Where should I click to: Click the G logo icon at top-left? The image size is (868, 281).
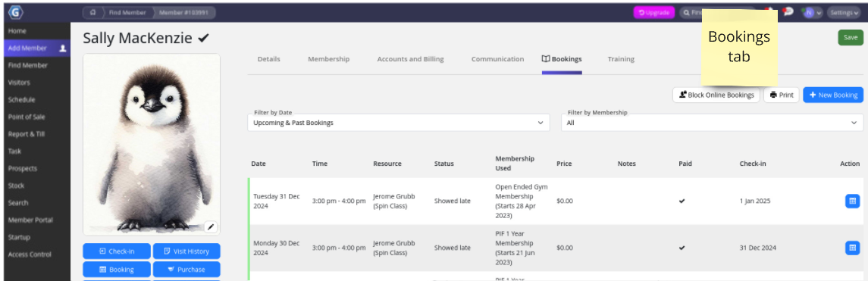[x=15, y=12]
